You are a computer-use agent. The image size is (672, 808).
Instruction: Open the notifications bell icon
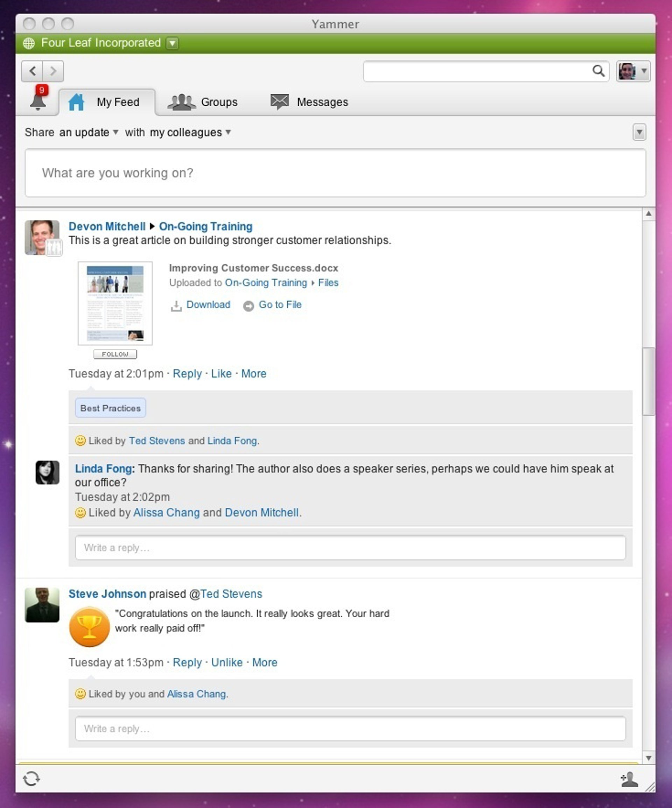pos(38,101)
